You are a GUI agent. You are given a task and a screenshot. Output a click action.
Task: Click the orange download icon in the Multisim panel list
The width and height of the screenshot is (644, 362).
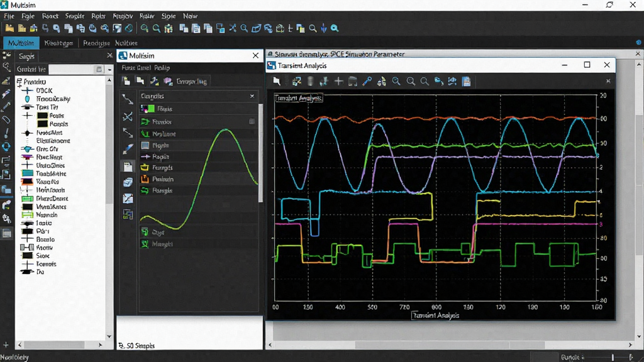click(145, 179)
